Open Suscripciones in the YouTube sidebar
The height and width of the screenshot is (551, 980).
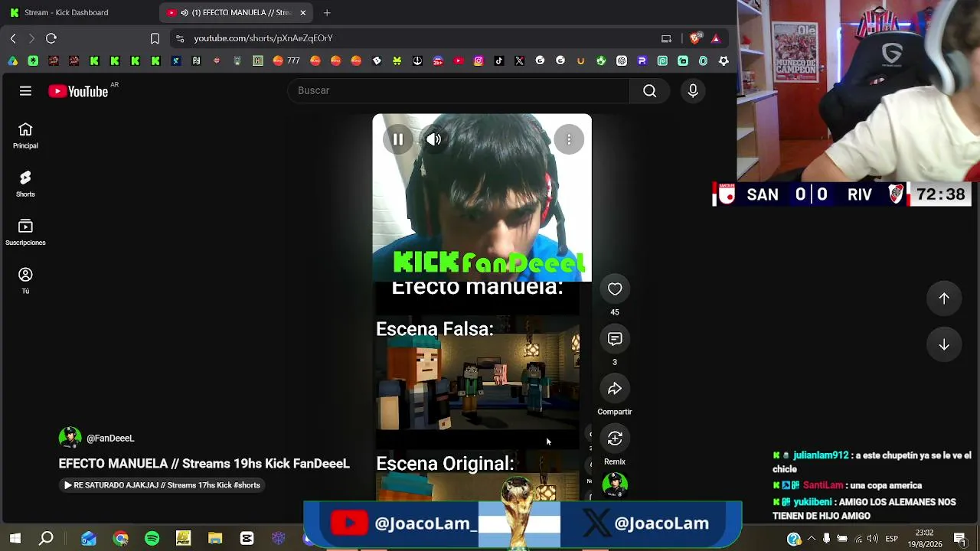25,233
